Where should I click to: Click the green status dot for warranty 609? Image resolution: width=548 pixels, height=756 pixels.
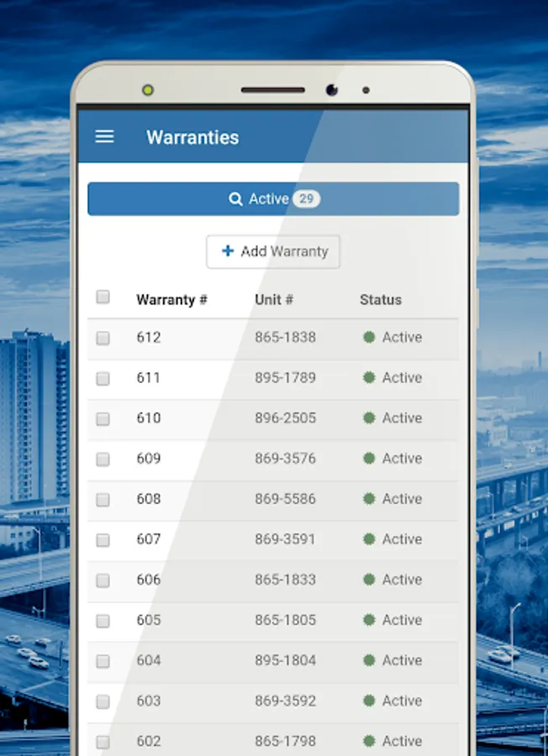[369, 458]
